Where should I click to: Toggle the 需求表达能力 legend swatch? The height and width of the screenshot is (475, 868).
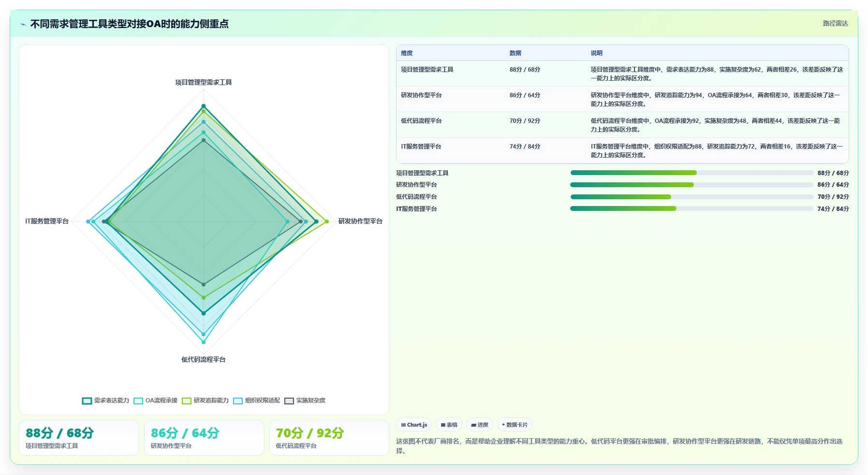pos(87,401)
